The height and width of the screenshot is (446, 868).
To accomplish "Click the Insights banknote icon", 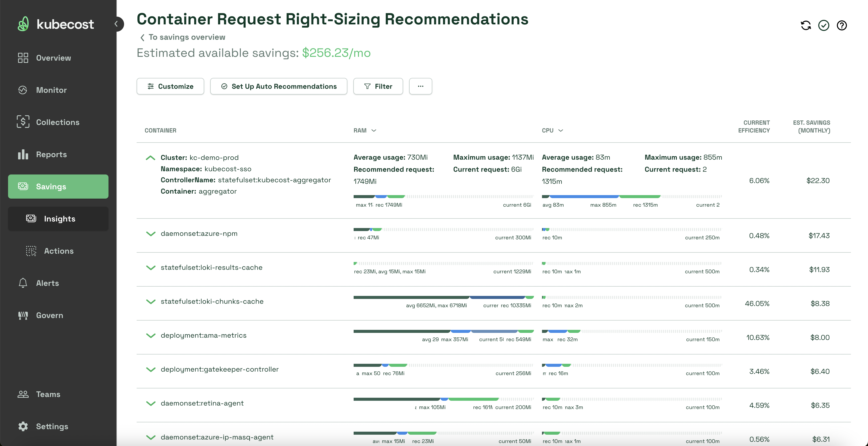I will (x=31, y=219).
